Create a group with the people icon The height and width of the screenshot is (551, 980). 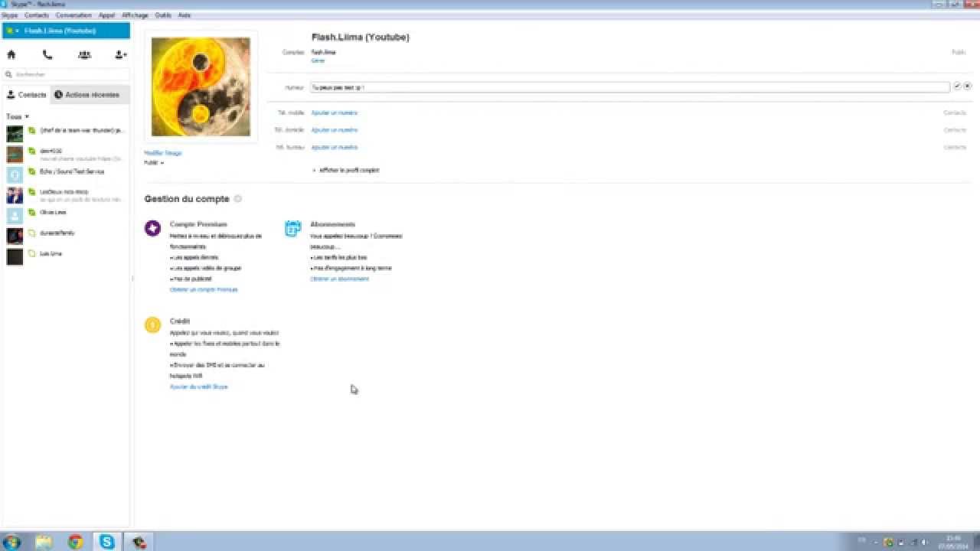(x=84, y=55)
